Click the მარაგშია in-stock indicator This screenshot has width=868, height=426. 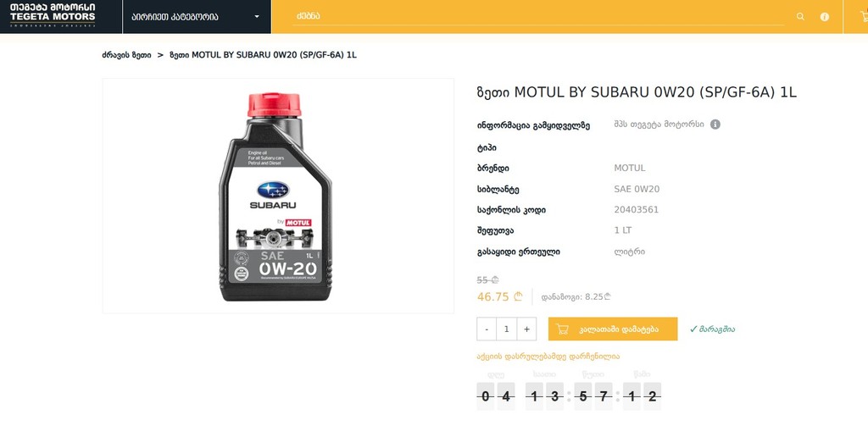coord(712,329)
